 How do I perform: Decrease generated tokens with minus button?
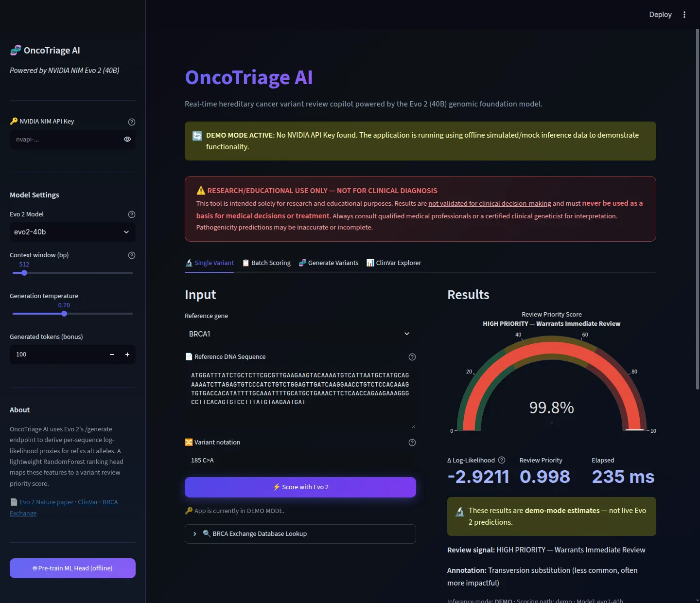(112, 355)
